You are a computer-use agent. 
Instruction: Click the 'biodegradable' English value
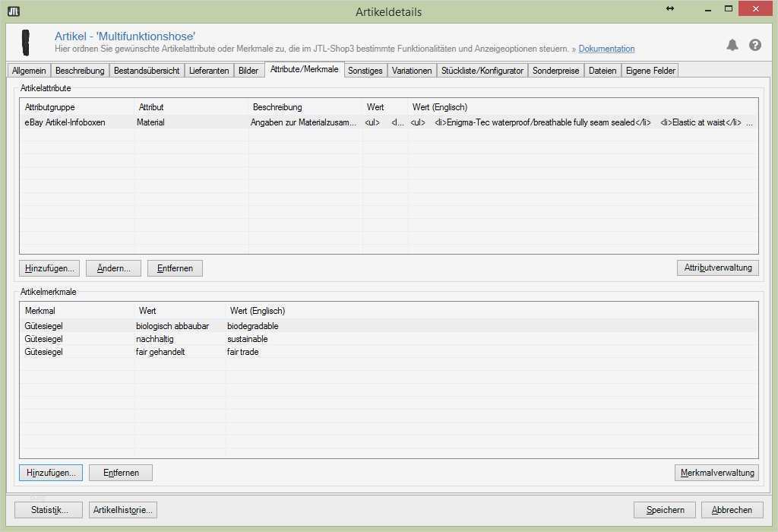pos(252,326)
